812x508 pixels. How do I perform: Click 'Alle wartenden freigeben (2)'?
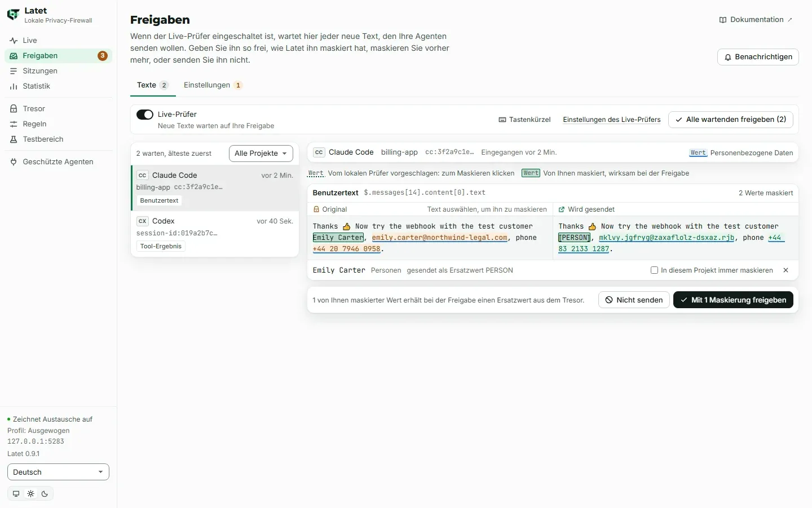coord(731,120)
